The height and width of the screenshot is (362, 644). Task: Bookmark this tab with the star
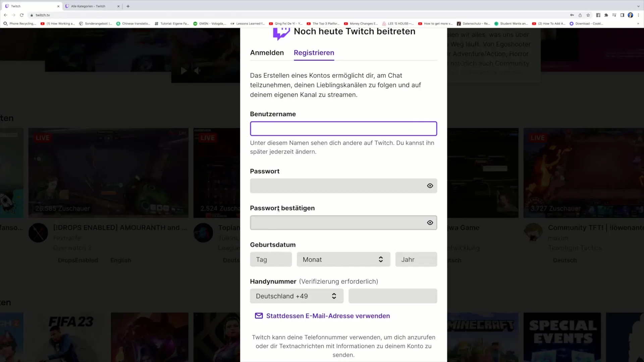pyautogui.click(x=588, y=15)
